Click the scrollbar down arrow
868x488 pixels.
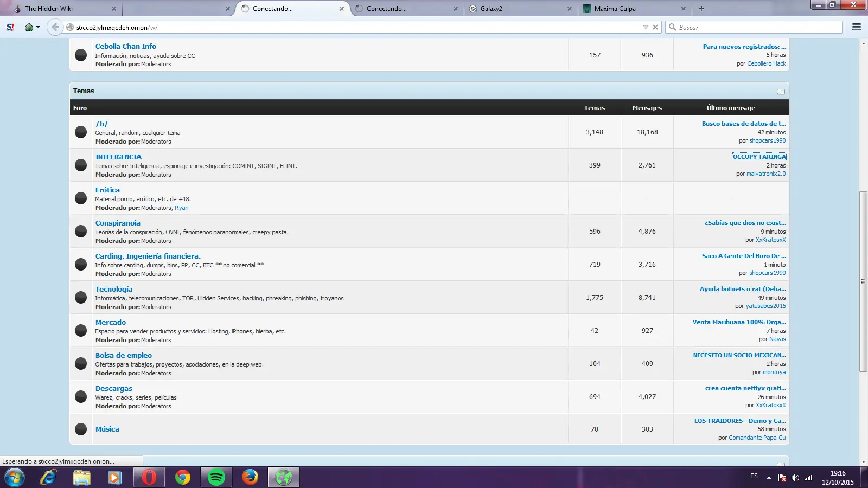point(864,462)
